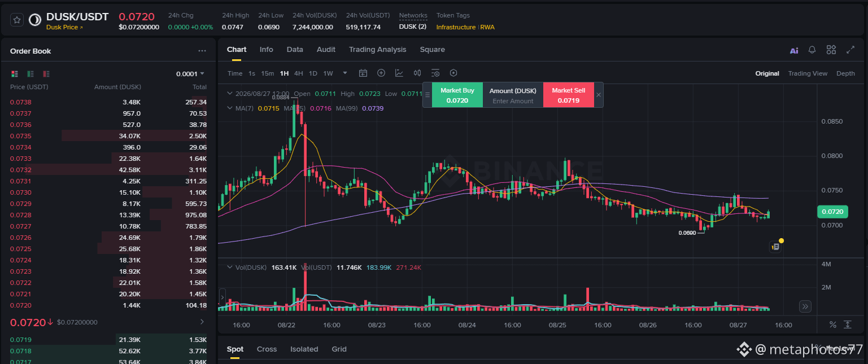Viewport: 868px width, 364px height.
Task: Switch chart to Depth view
Action: [845, 73]
